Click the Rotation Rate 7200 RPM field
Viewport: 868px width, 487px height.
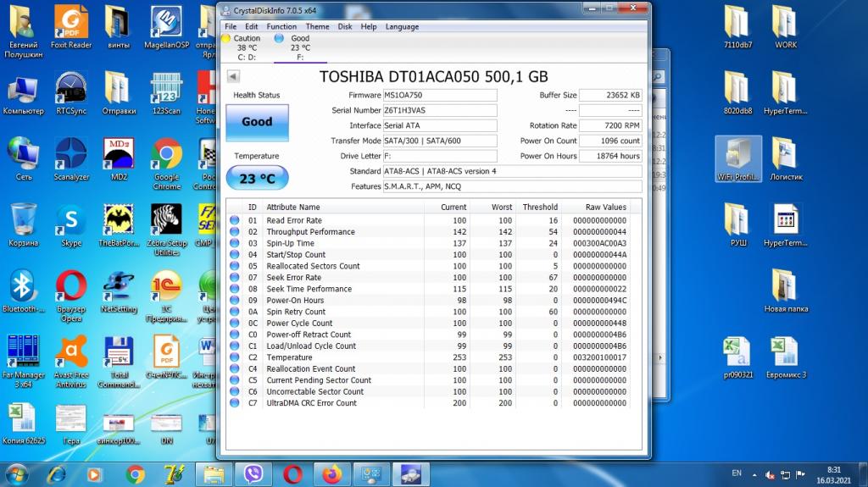click(x=610, y=125)
